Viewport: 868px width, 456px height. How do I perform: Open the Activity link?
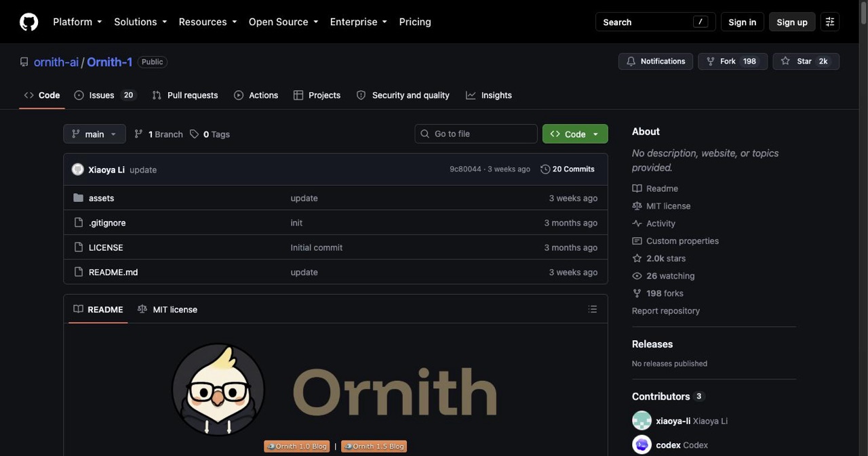654,224
